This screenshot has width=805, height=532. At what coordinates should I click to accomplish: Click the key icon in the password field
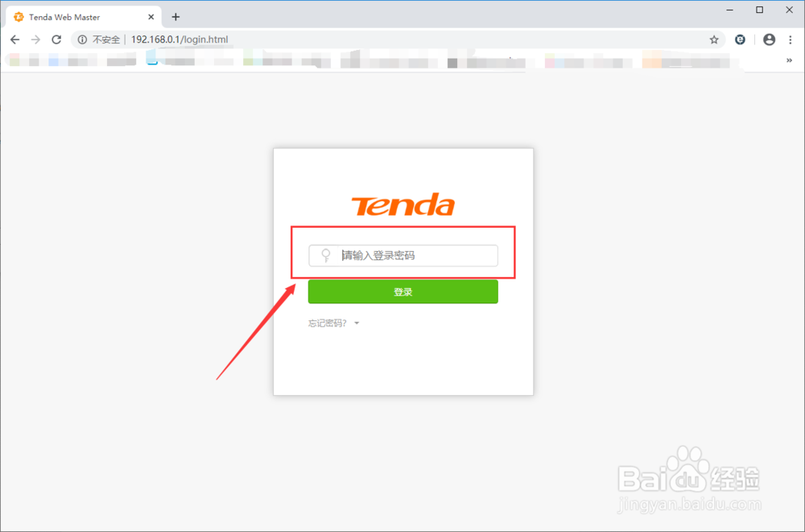point(325,255)
